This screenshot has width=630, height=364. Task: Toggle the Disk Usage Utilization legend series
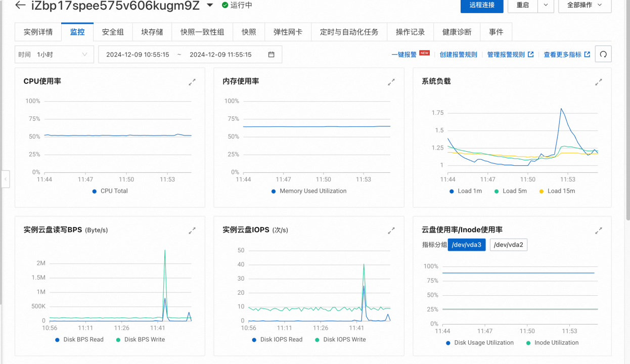coord(480,343)
